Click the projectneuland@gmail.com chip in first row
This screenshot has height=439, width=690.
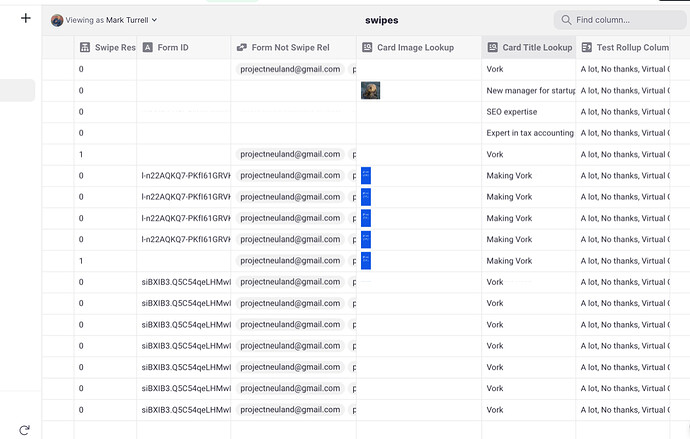click(290, 69)
